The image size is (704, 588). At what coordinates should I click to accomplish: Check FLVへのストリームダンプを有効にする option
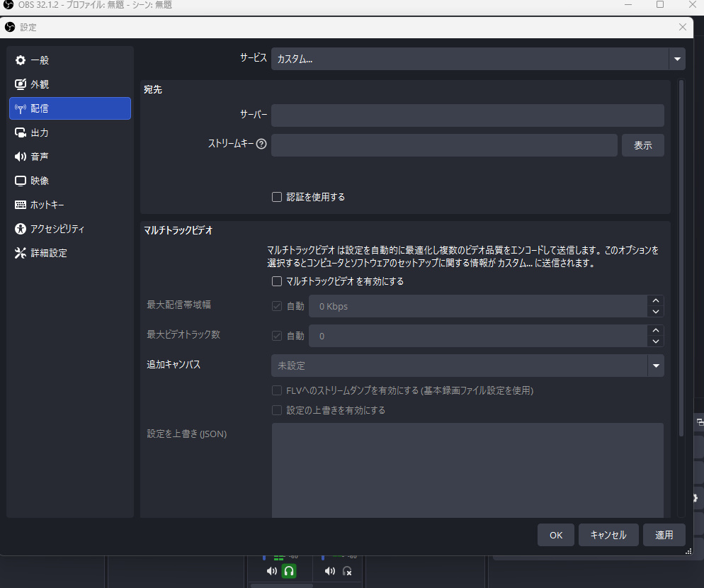[277, 390]
